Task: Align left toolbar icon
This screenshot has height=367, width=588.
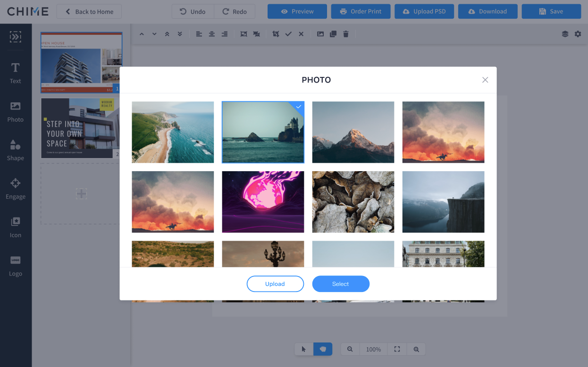Action: click(199, 34)
